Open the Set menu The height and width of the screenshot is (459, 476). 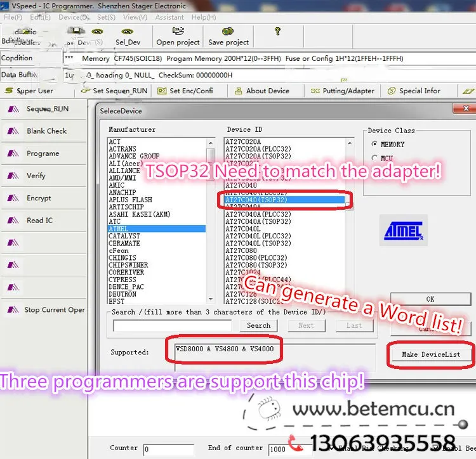point(106,17)
